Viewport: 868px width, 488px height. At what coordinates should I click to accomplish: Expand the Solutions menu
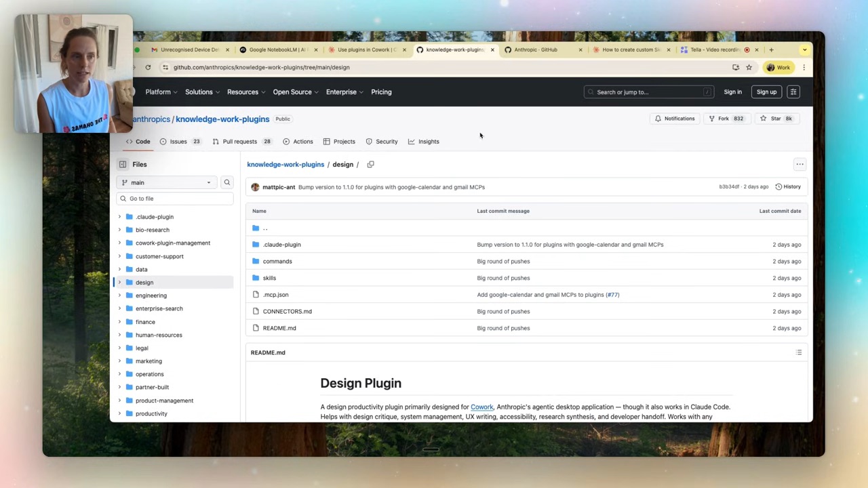pos(203,92)
